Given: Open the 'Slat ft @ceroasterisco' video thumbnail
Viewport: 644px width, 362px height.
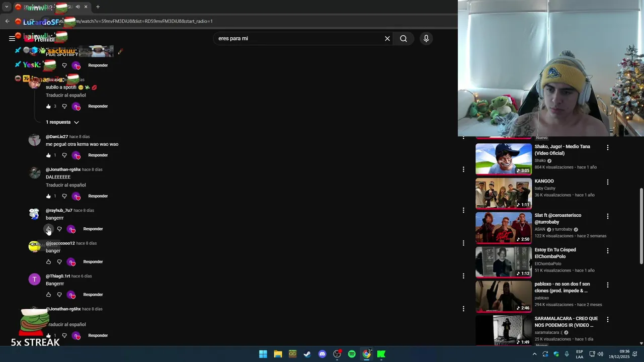Looking at the screenshot, I should point(504,227).
